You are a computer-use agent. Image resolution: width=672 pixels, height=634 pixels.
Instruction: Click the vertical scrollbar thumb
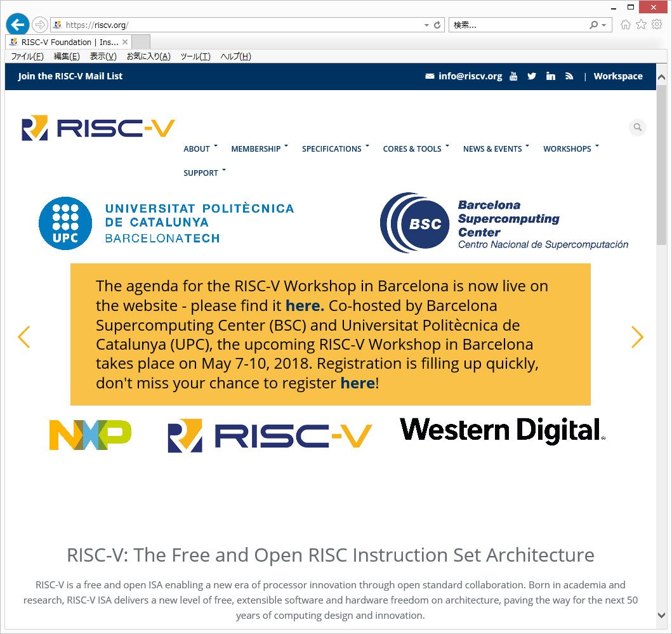661,165
